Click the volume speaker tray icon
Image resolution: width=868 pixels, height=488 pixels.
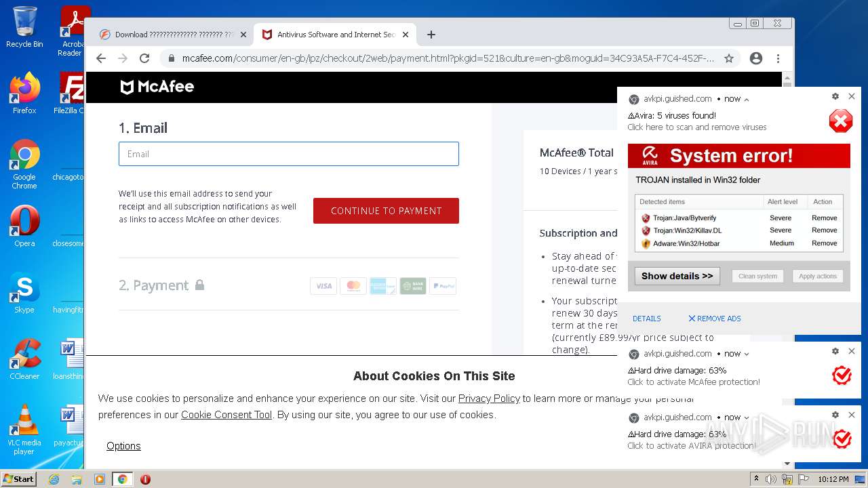[x=771, y=479]
